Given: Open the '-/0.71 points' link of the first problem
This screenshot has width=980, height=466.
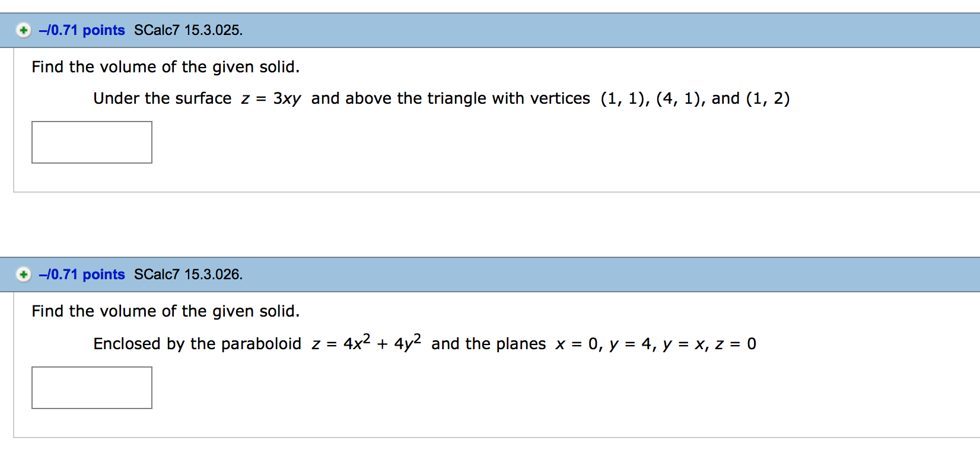Looking at the screenshot, I should click(81, 30).
